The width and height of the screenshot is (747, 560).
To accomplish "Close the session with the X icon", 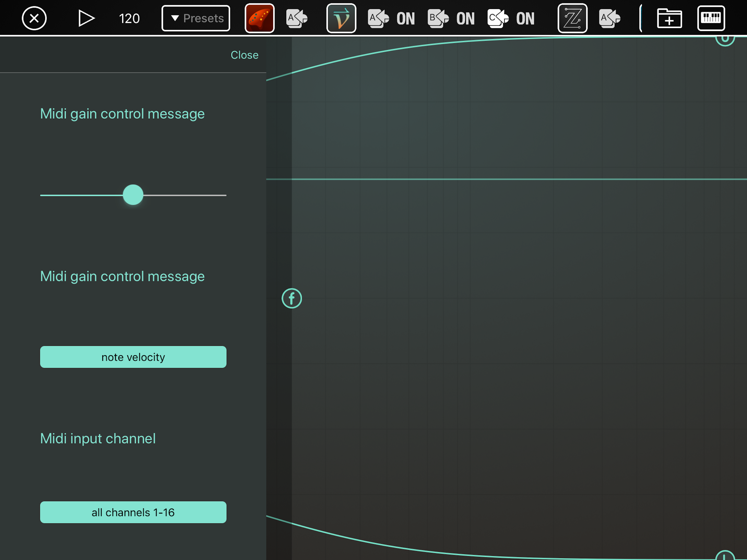I will pyautogui.click(x=34, y=18).
